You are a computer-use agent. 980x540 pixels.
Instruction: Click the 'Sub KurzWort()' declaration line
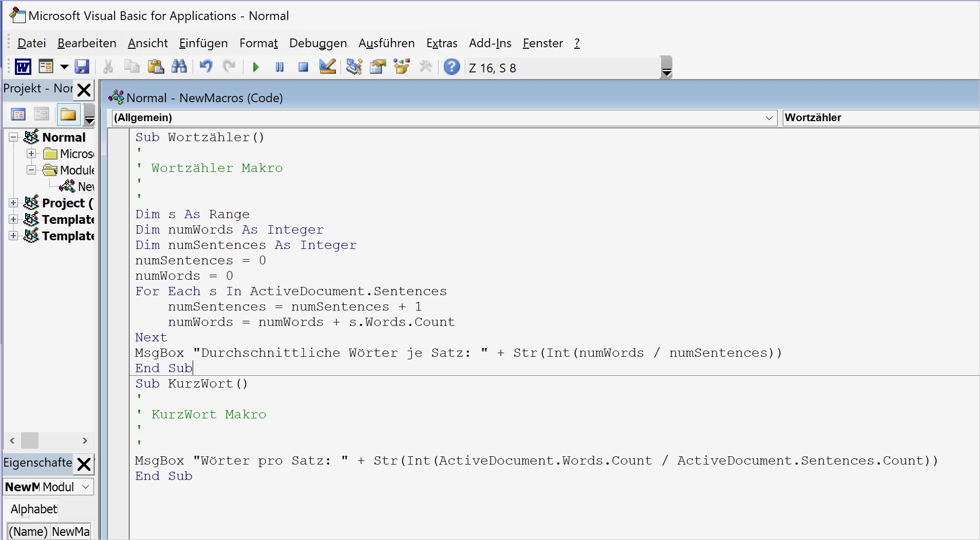[x=192, y=383]
